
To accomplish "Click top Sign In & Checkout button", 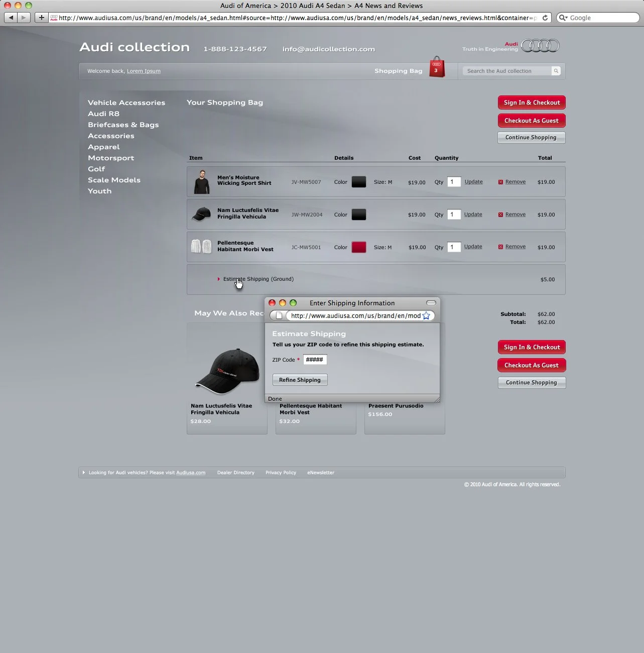I will (532, 102).
